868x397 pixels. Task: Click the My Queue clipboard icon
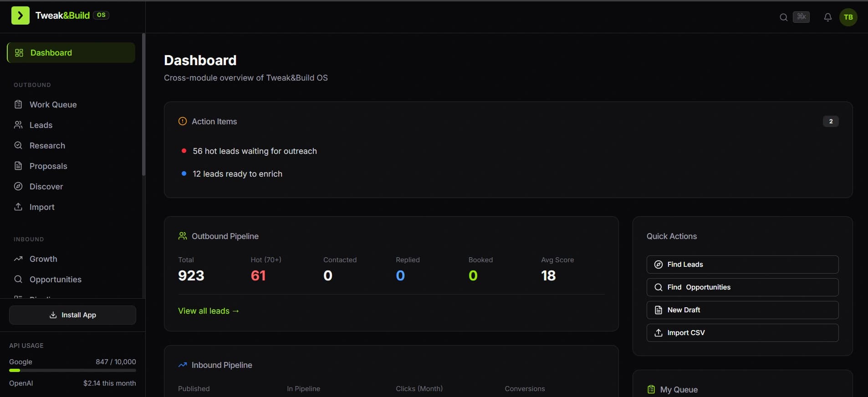pos(651,389)
